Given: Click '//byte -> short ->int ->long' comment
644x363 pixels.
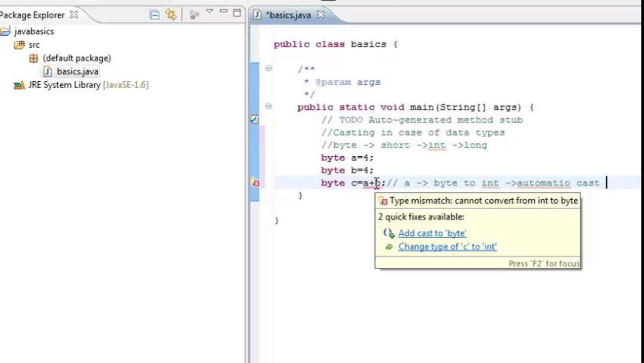Looking at the screenshot, I should point(404,145).
